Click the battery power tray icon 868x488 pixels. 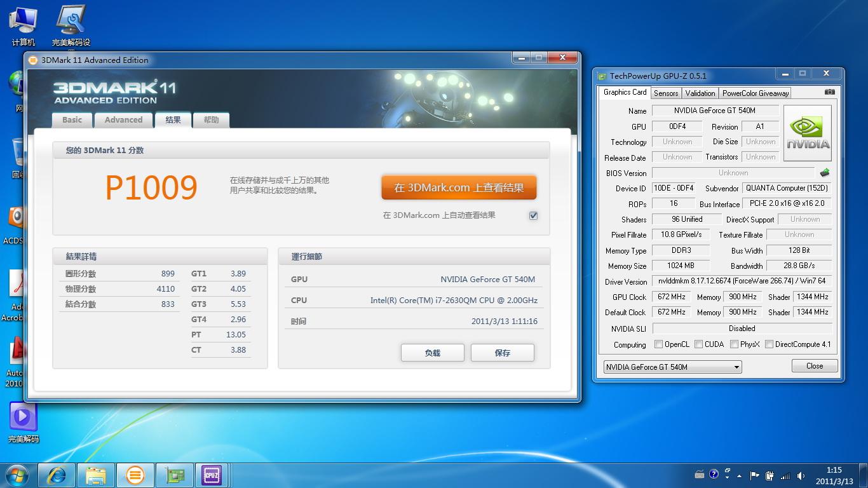770,475
